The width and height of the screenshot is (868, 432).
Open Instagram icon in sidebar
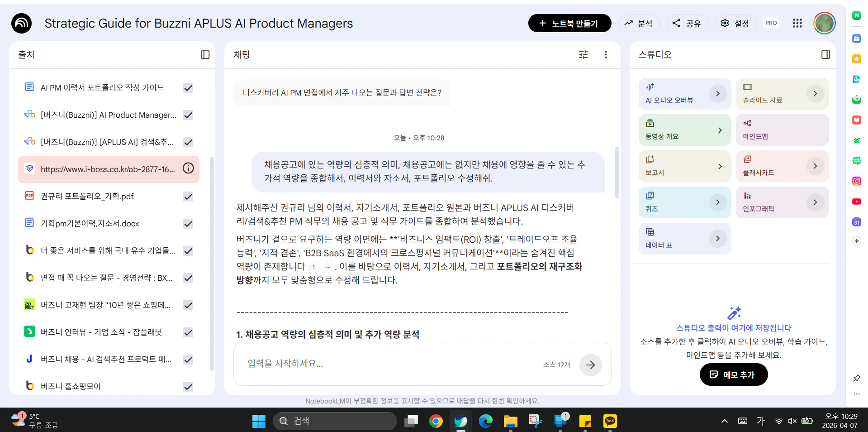857,181
